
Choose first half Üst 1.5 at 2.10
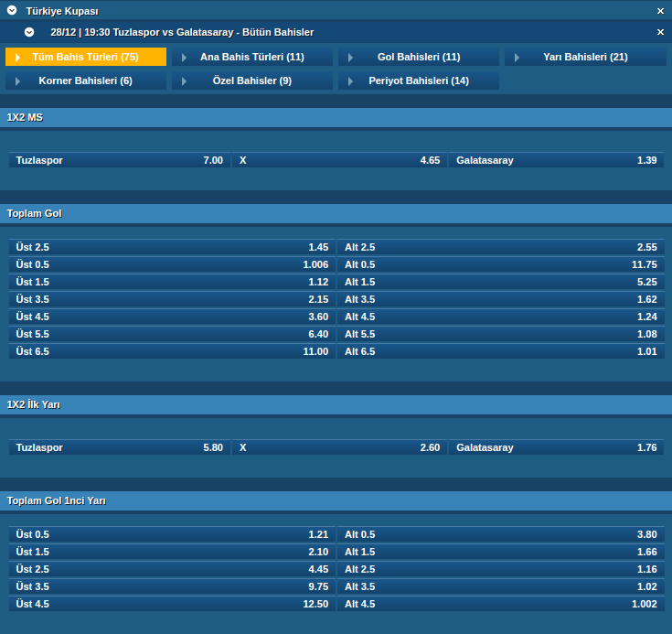click(x=172, y=552)
